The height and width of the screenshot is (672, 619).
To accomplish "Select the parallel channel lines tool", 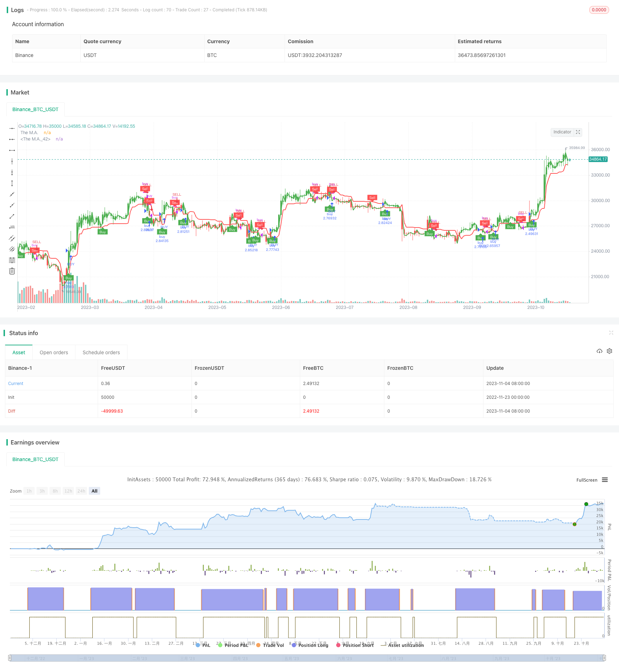I will pyautogui.click(x=12, y=238).
